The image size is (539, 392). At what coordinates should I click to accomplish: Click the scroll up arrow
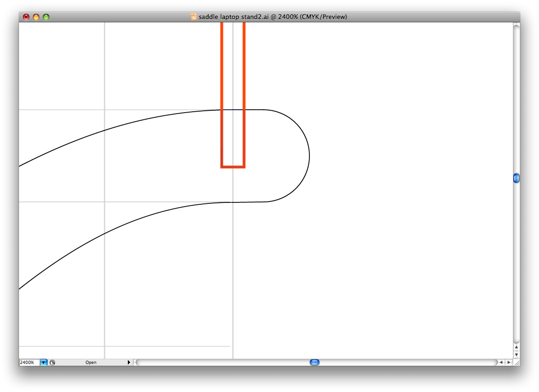[516, 347]
